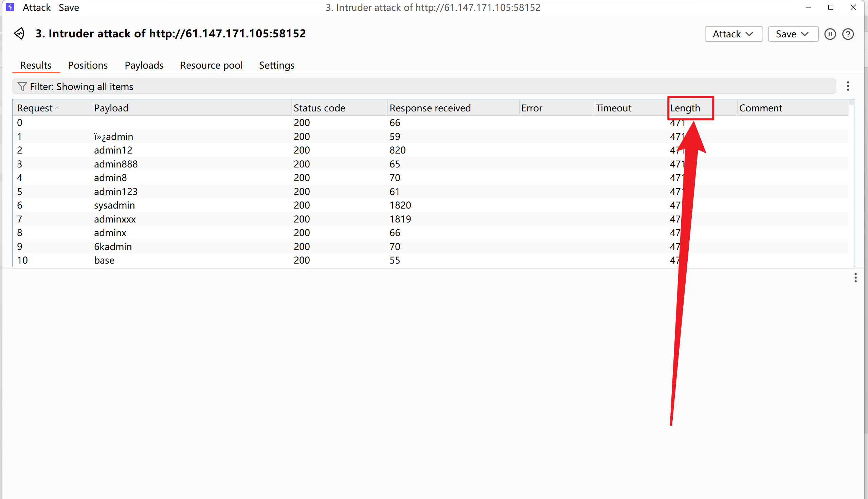Open the Attack menu in title bar

(37, 7)
